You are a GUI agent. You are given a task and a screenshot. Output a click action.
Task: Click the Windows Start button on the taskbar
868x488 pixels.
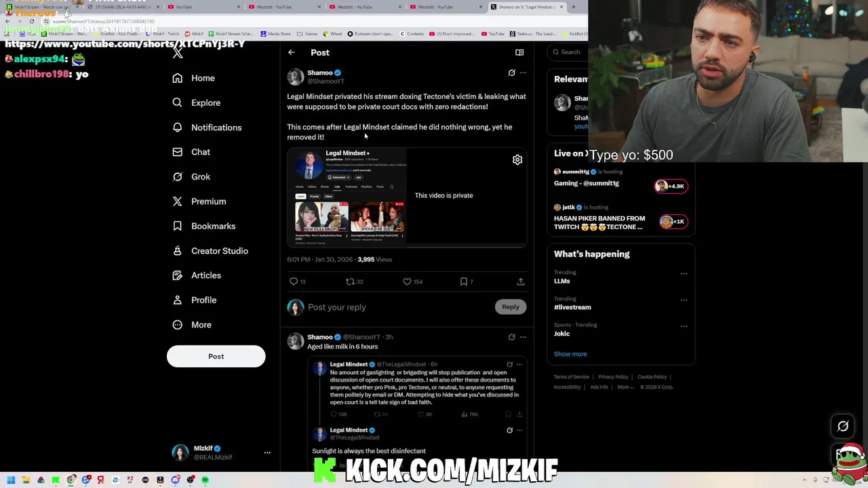[x=11, y=480]
